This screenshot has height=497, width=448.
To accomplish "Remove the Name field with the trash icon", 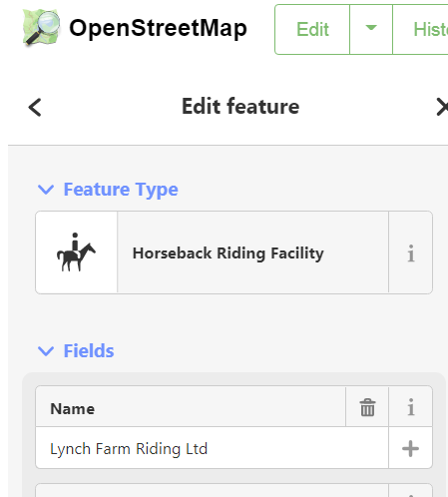I will click(367, 407).
